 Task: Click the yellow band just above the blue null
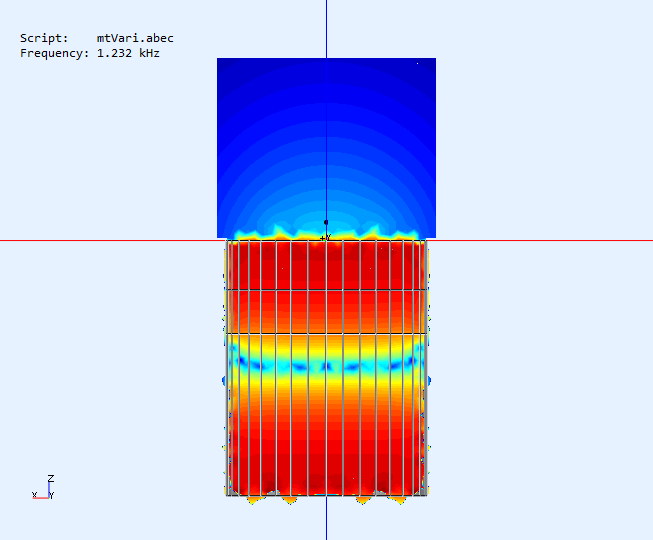(300, 346)
